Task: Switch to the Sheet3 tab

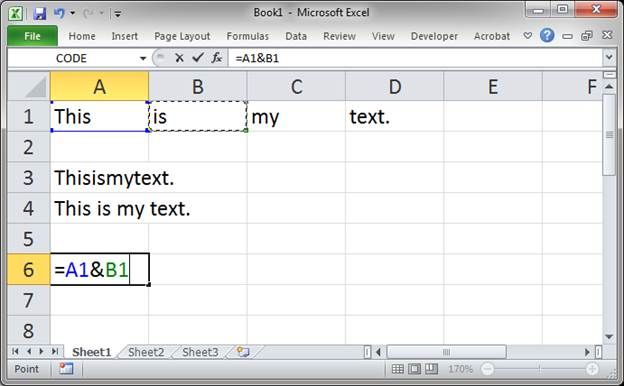Action: 200,352
